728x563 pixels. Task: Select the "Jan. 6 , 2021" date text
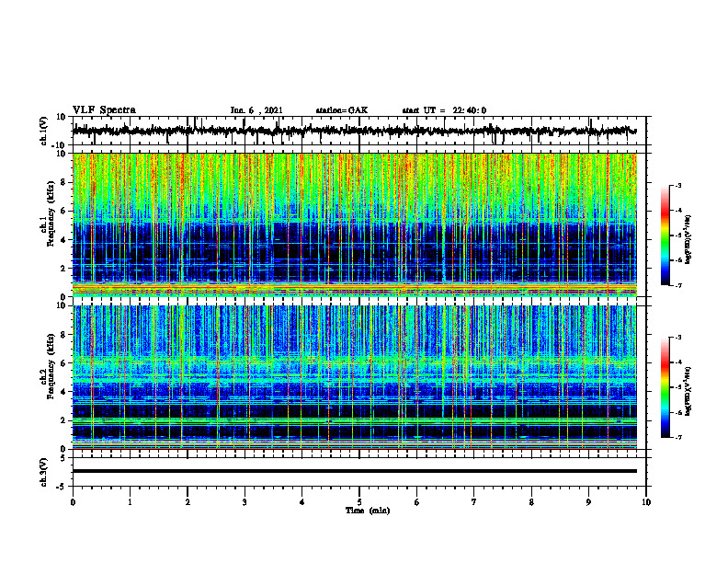coord(256,110)
